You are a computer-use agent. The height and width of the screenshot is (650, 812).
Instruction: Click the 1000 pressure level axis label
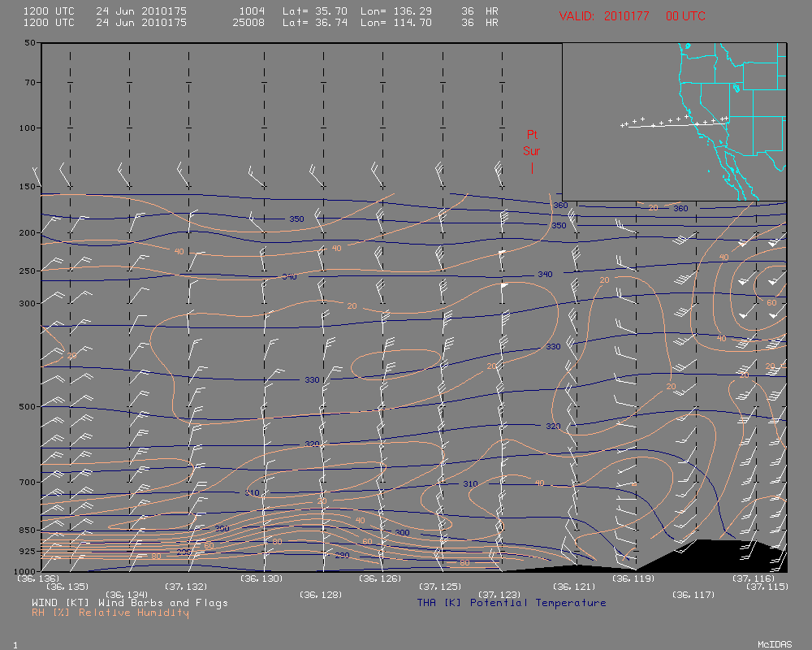[x=25, y=571]
